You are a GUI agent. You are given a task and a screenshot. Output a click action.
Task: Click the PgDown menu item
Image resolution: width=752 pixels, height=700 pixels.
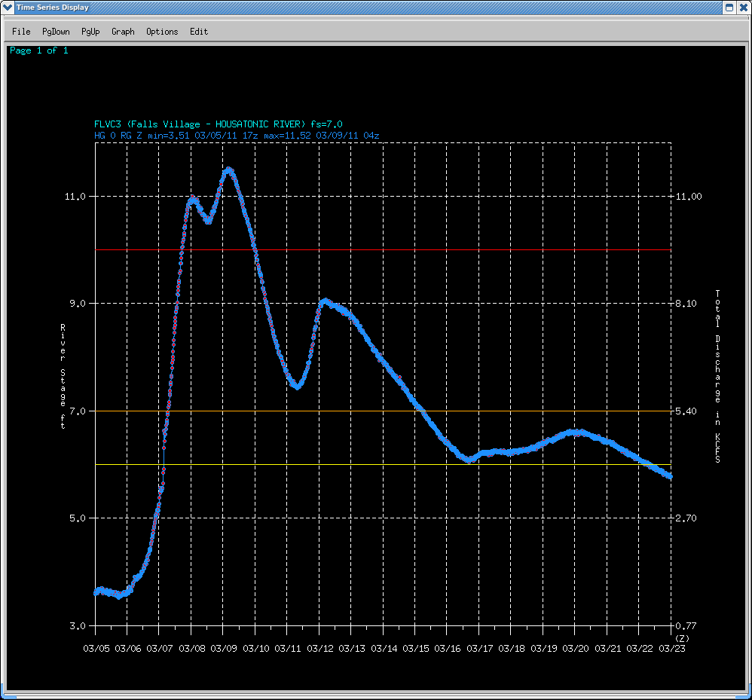pyautogui.click(x=56, y=32)
